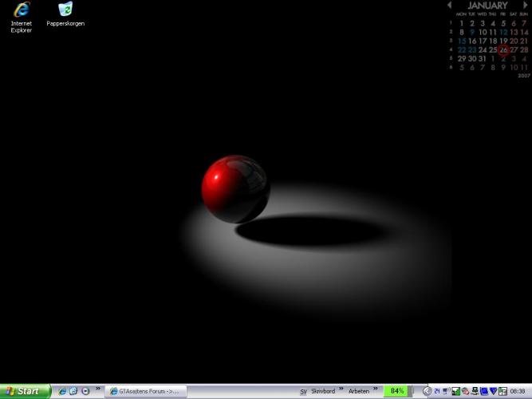Image resolution: width=532 pixels, height=399 pixels.
Task: Expand hidden system tray icons arrow
Action: pos(427,391)
